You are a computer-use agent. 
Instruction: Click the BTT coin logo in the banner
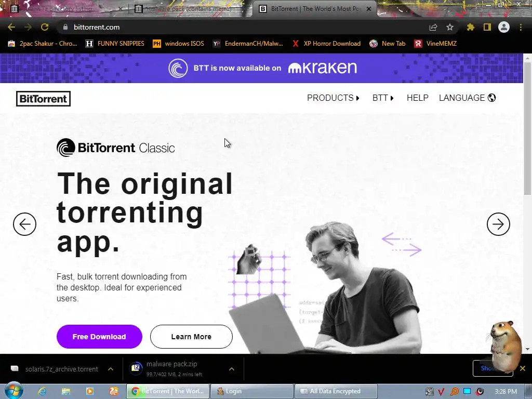click(x=178, y=68)
